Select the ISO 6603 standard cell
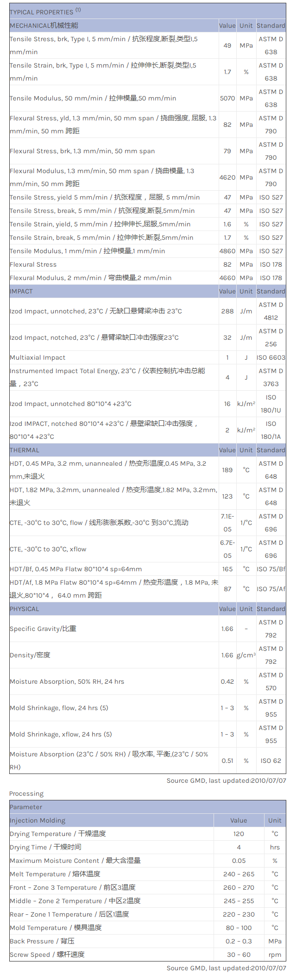The height and width of the screenshot is (980, 290). coord(271,357)
